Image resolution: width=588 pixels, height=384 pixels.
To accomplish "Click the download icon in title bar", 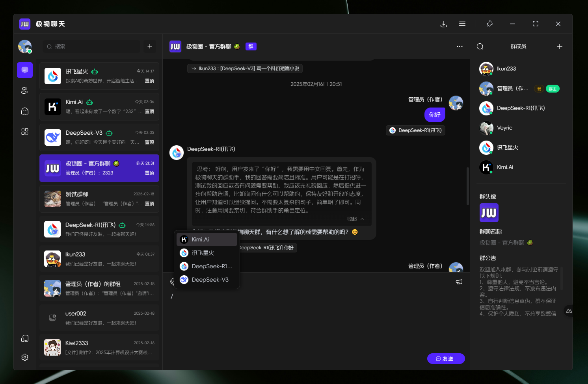I will pyautogui.click(x=444, y=24).
